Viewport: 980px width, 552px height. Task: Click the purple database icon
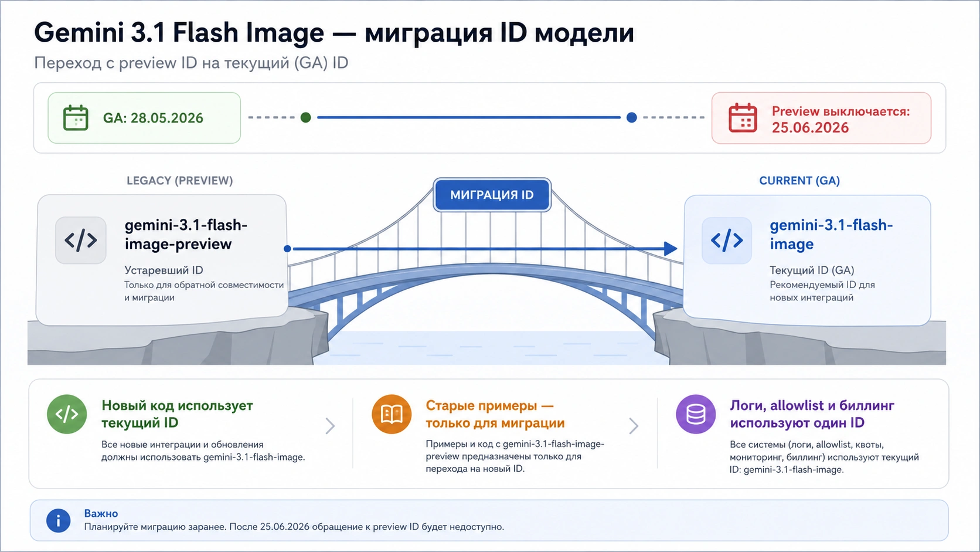point(696,414)
